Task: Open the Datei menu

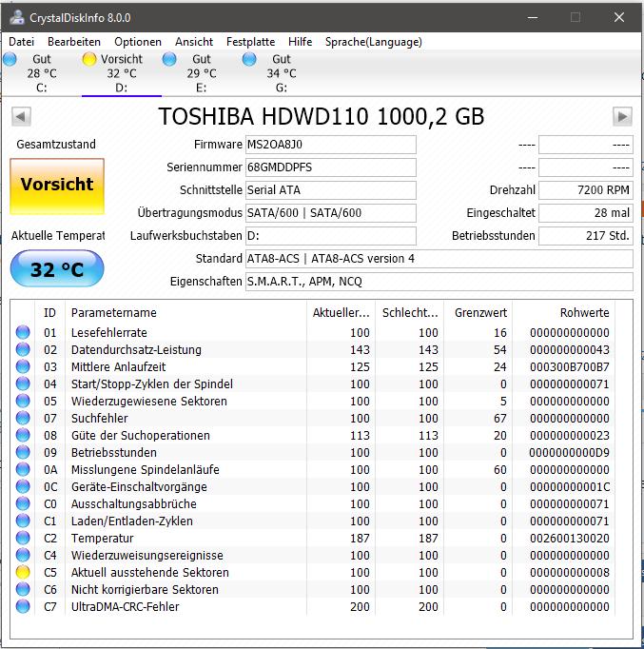Action: 21,42
